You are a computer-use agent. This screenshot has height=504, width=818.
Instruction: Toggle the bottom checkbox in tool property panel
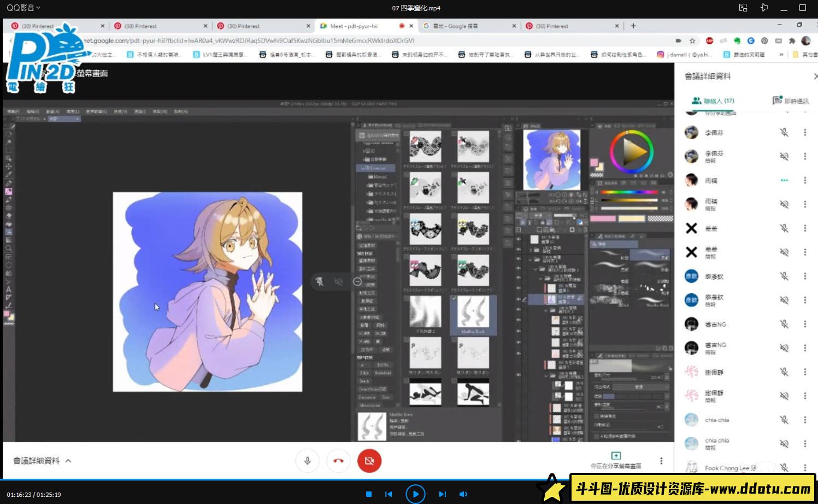(596, 436)
